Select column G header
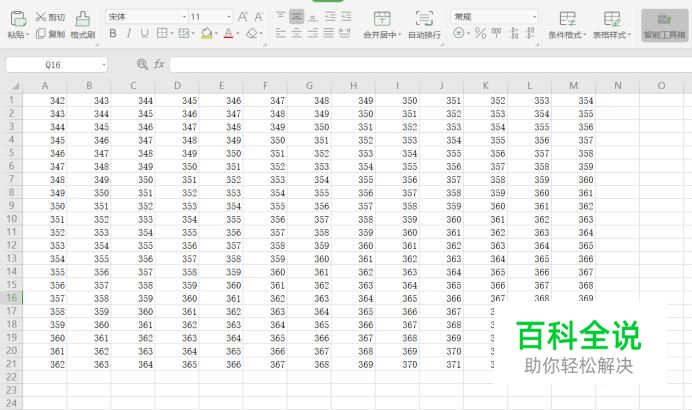 click(x=309, y=86)
